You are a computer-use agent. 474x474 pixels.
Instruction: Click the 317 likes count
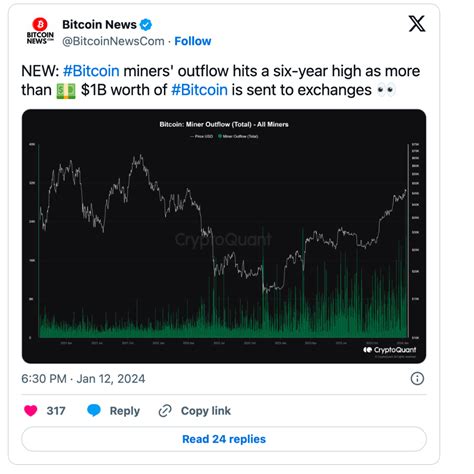(56, 411)
